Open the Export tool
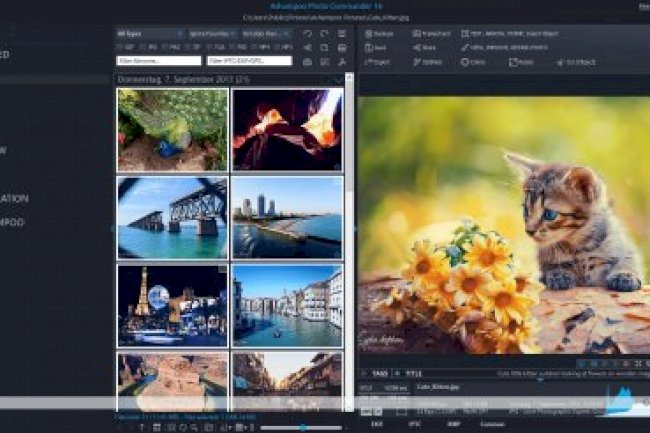Image resolution: width=650 pixels, height=433 pixels. 379,61
